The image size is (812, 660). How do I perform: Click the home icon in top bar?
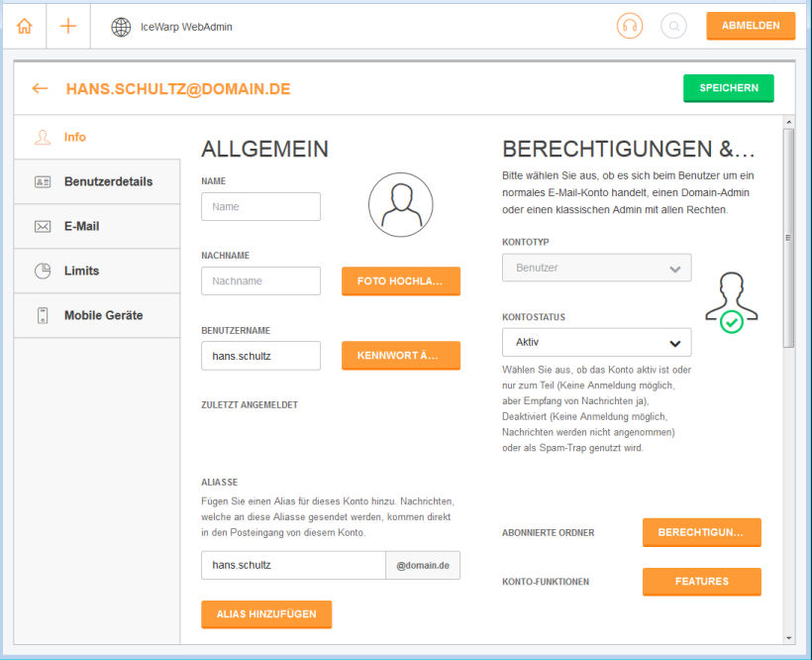coord(24,27)
